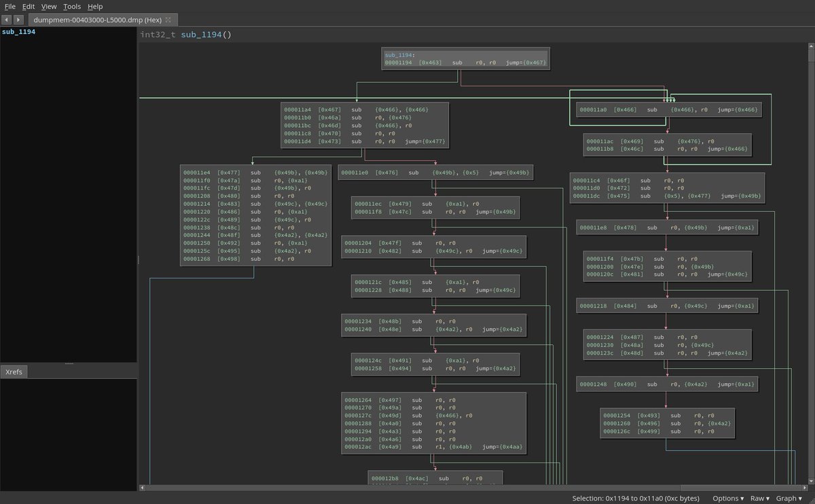Click sub_1194 in function signature header
The height and width of the screenshot is (504, 815).
(201, 34)
